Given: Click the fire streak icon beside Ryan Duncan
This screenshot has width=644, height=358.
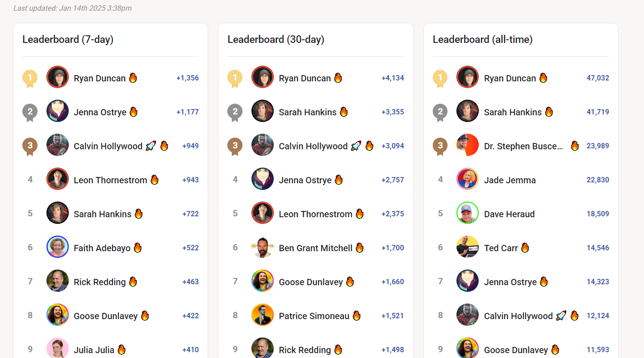Looking at the screenshot, I should pyautogui.click(x=132, y=77).
